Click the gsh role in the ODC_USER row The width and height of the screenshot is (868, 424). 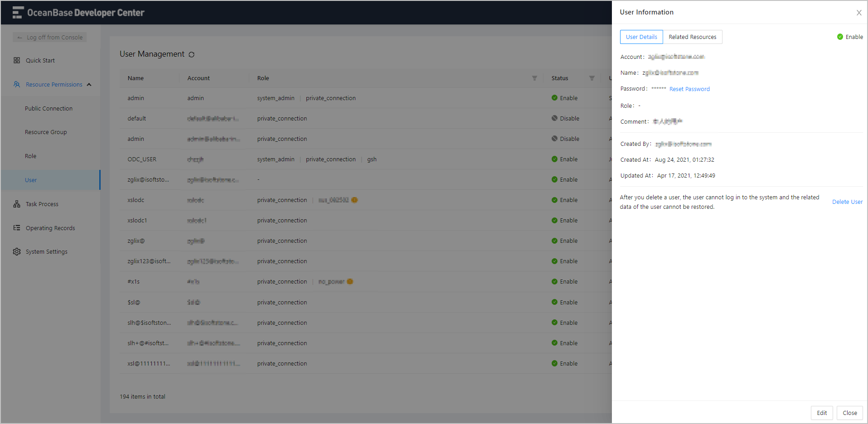click(x=372, y=159)
